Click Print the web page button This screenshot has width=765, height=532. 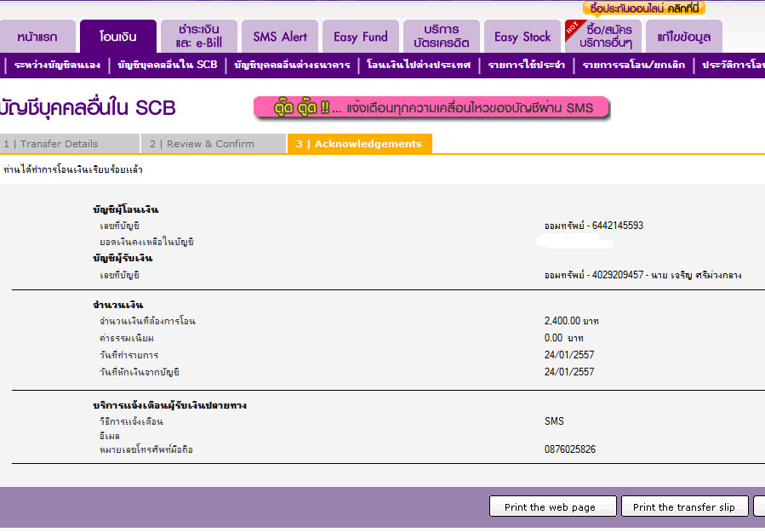553,506
